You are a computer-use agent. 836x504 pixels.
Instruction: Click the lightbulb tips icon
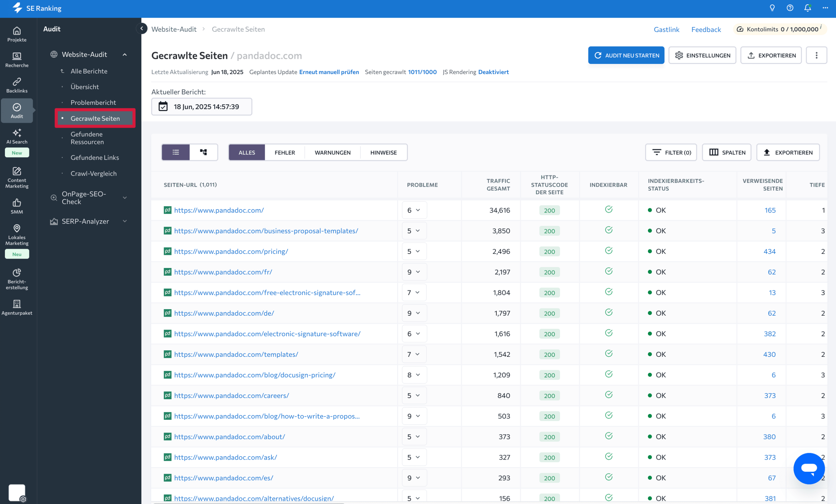[772, 8]
